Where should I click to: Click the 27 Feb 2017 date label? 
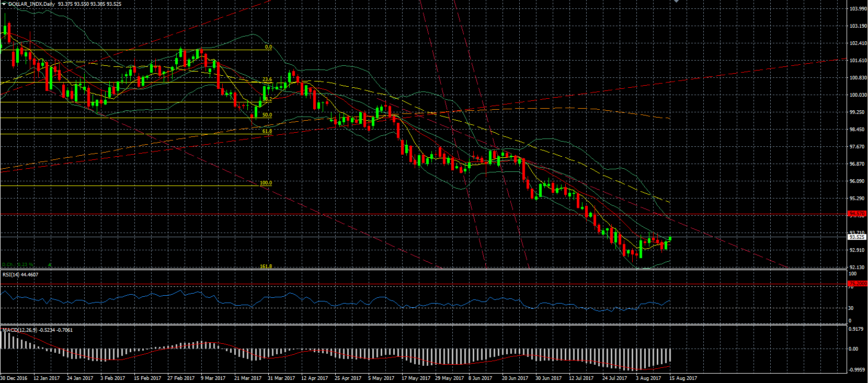[x=181, y=378]
